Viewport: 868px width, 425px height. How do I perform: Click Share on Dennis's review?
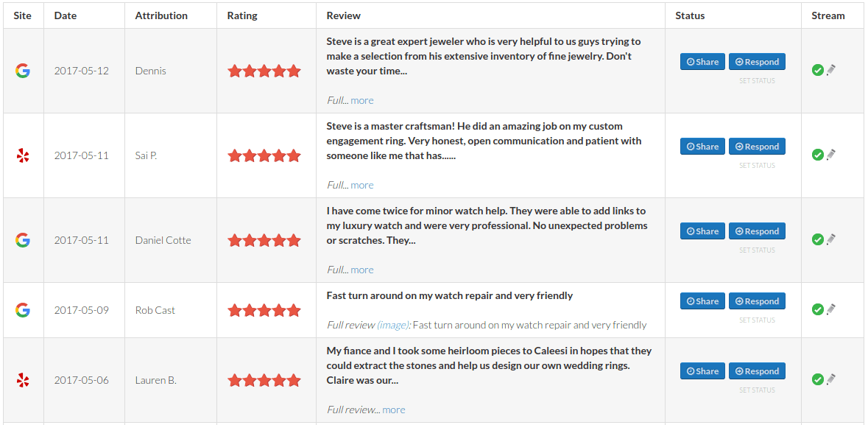tap(702, 61)
